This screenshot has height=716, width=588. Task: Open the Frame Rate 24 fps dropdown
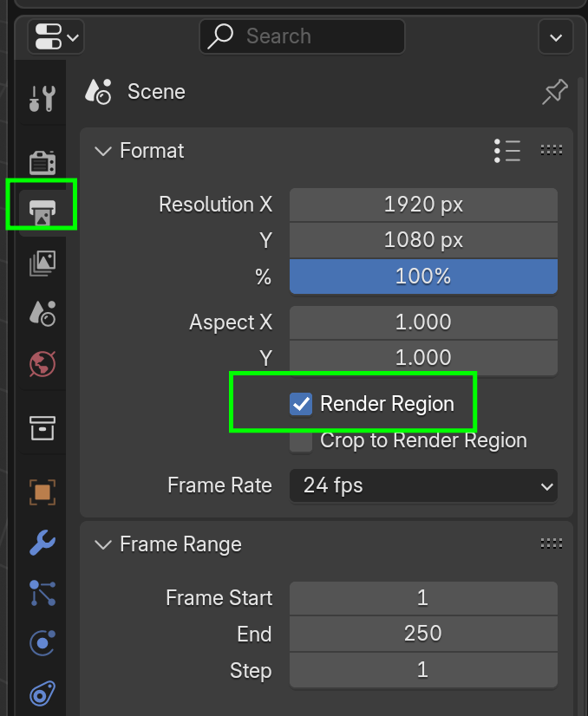click(x=423, y=485)
